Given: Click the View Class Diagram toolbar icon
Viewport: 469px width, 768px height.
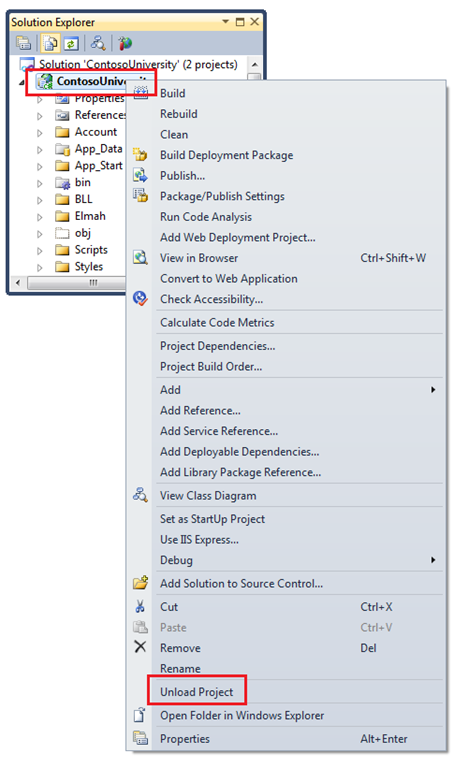Looking at the screenshot, I should coord(98,43).
